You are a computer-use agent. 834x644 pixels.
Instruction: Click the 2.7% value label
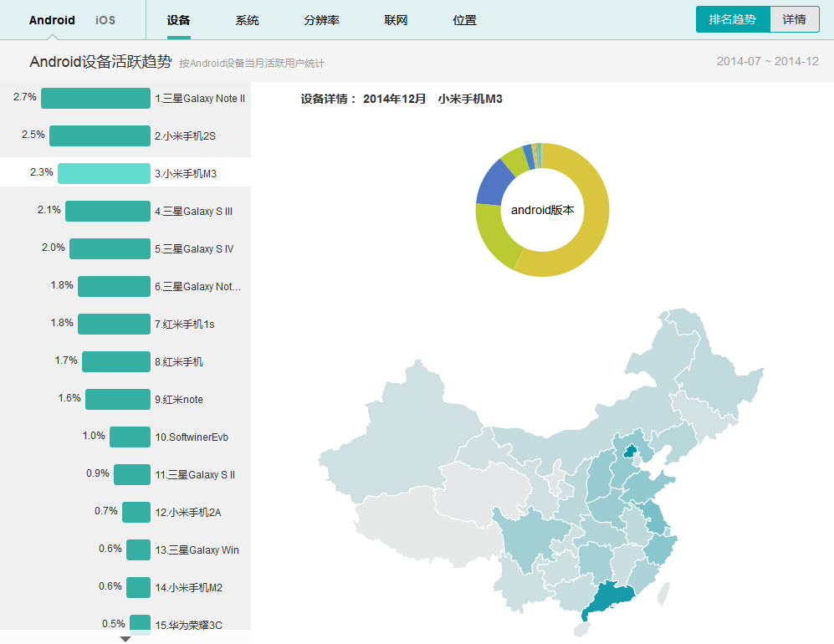(25, 97)
